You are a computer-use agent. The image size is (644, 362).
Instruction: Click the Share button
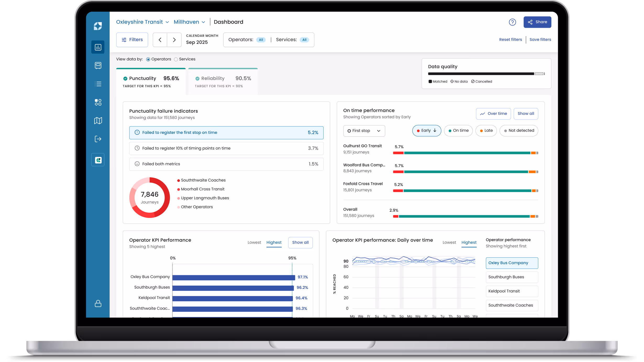pos(537,22)
